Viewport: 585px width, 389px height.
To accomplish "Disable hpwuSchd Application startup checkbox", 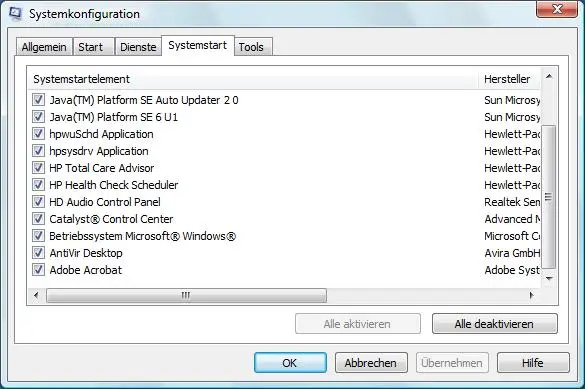I will [x=38, y=134].
